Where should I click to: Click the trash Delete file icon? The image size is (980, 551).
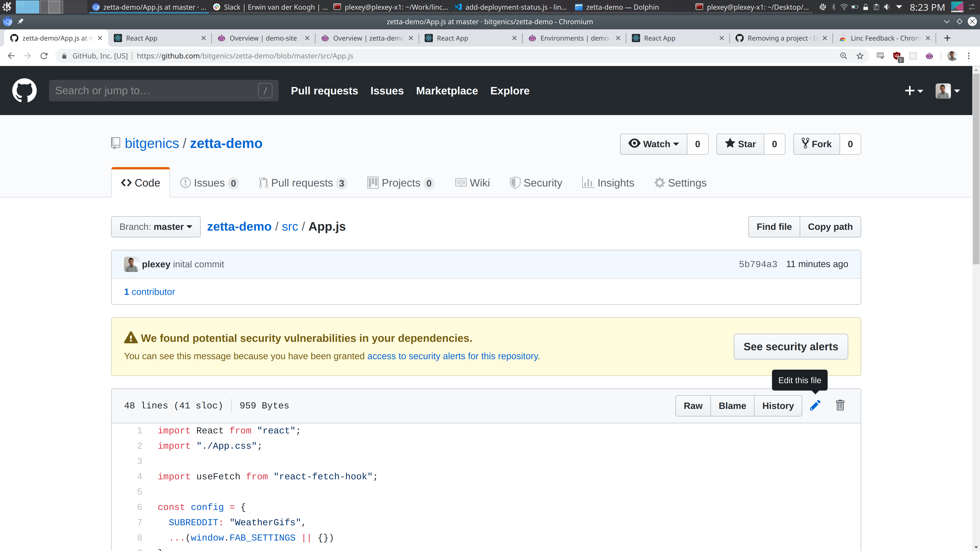click(x=840, y=405)
